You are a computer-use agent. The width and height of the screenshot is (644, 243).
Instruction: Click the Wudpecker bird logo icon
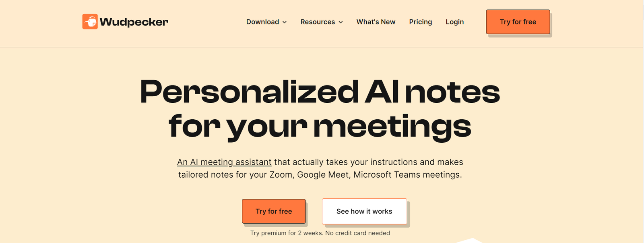(90, 22)
